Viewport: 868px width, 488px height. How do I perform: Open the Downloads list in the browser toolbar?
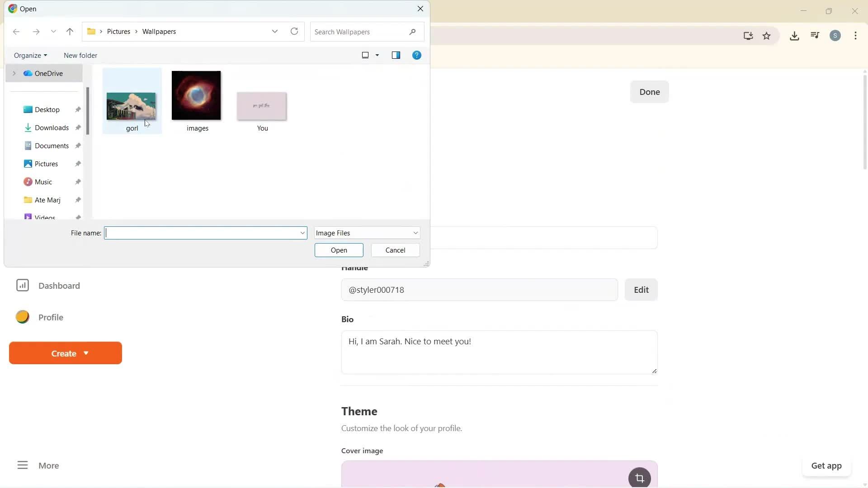click(794, 36)
